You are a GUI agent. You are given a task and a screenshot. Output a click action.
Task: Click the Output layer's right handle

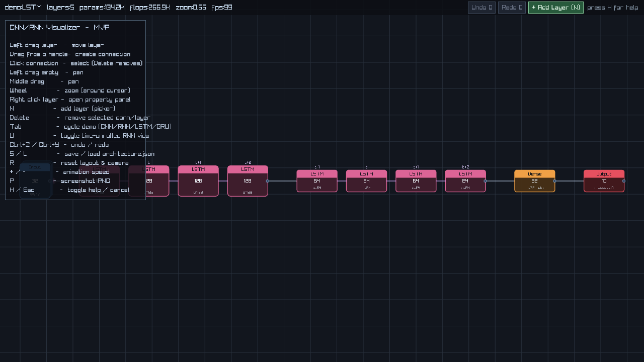coord(624,181)
